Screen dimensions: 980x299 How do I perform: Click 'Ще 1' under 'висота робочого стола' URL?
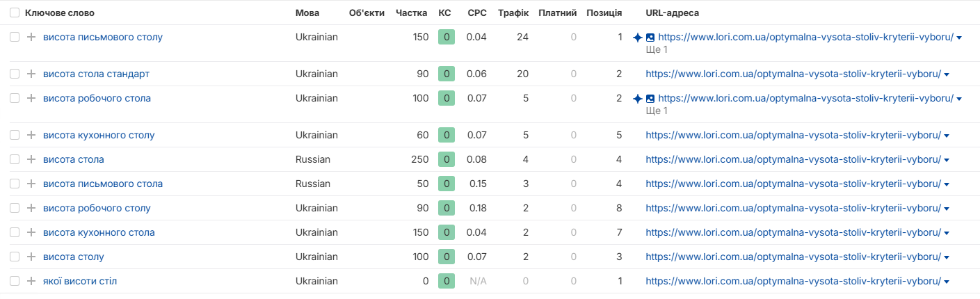click(x=657, y=111)
